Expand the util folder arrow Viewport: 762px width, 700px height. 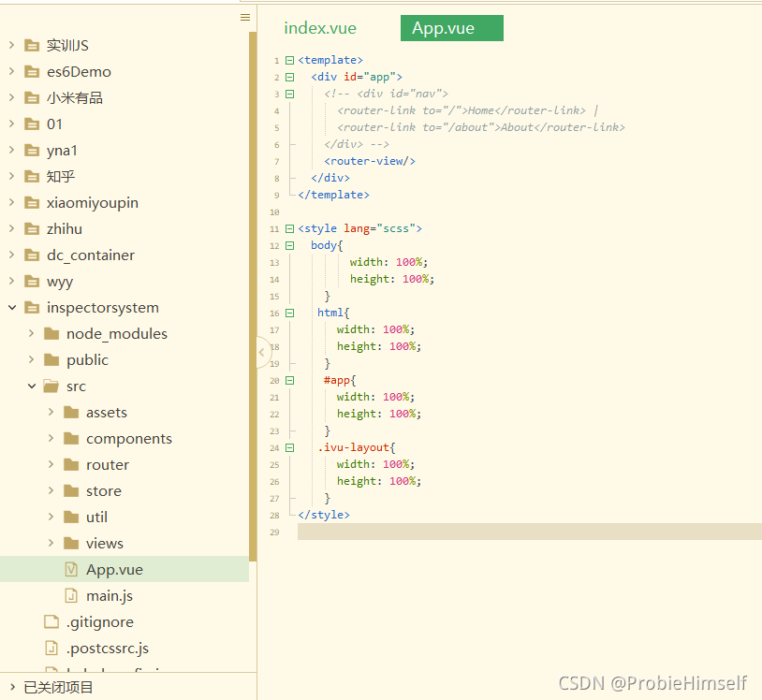click(51, 518)
